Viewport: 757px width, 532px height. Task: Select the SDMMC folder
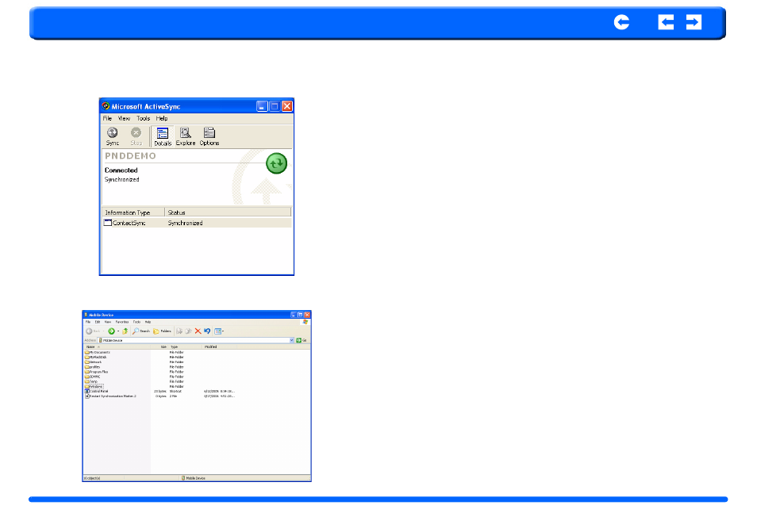tap(93, 377)
